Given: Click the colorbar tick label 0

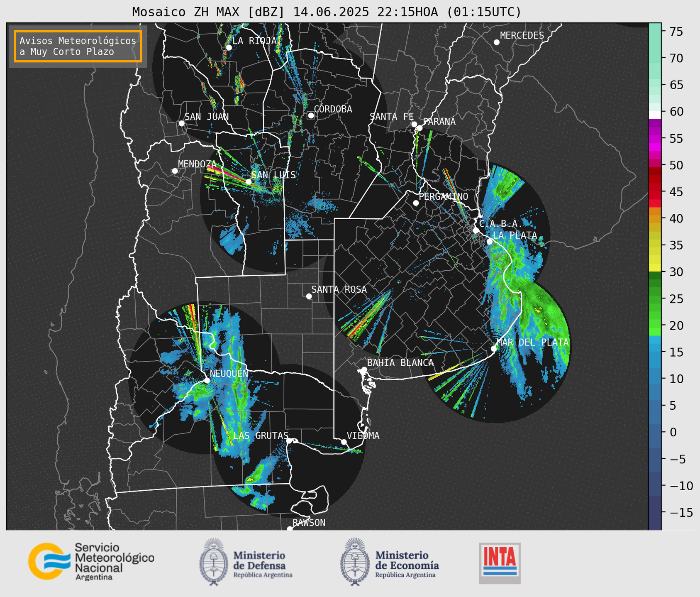Looking at the screenshot, I should click(673, 432).
